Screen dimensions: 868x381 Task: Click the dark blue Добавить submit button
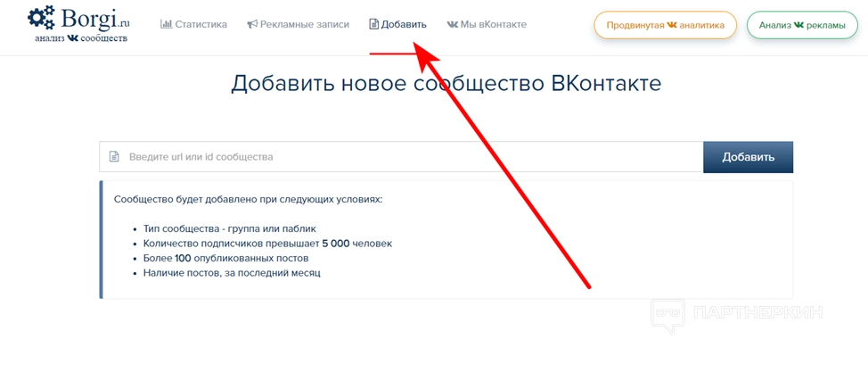(x=748, y=157)
